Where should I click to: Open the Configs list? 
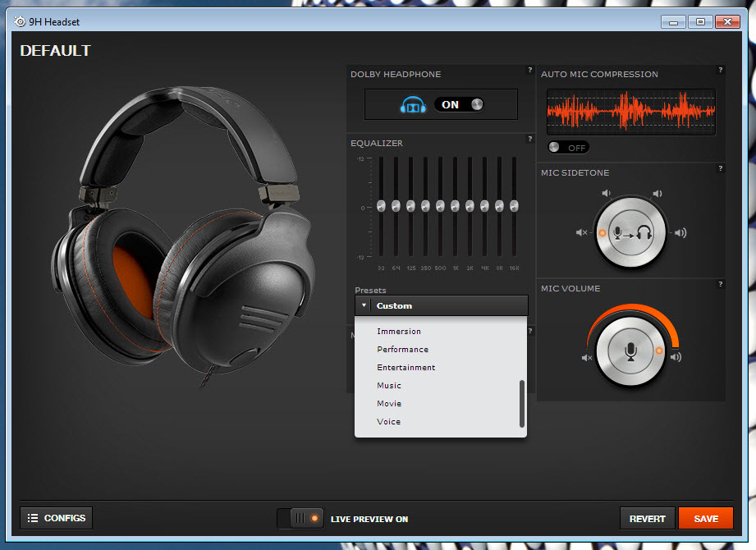coord(57,518)
